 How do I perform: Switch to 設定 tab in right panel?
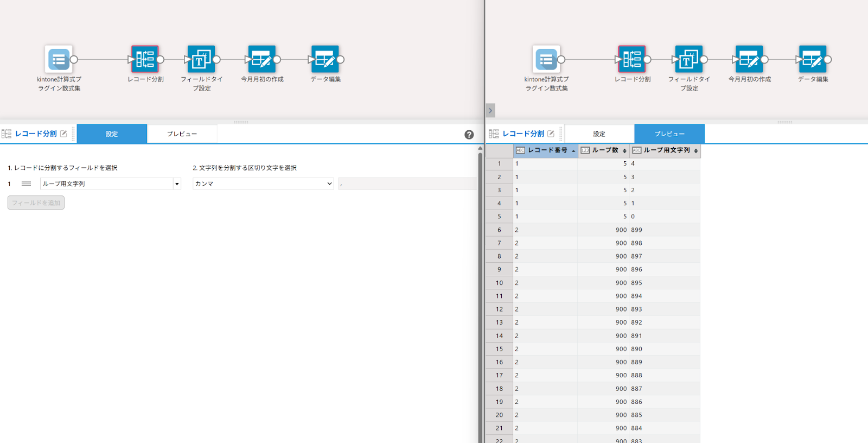tap(599, 134)
